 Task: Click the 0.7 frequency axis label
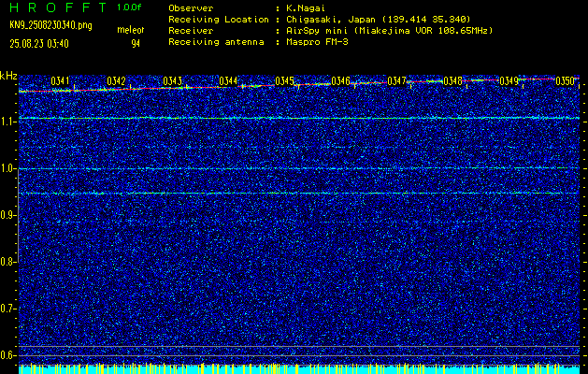pyautogui.click(x=8, y=309)
